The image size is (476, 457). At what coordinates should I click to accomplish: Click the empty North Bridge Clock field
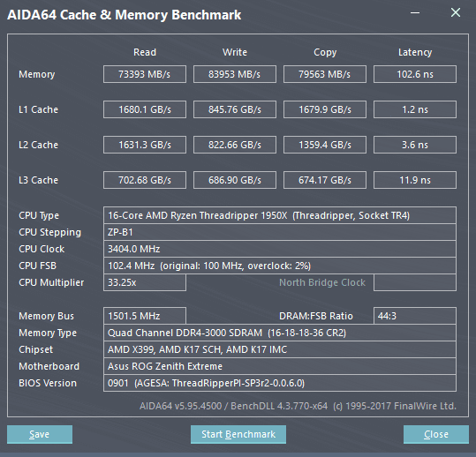tap(415, 282)
